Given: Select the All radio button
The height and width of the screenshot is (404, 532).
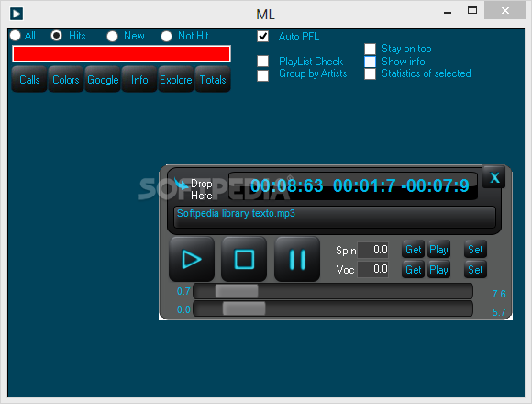Looking at the screenshot, I should coord(16,36).
